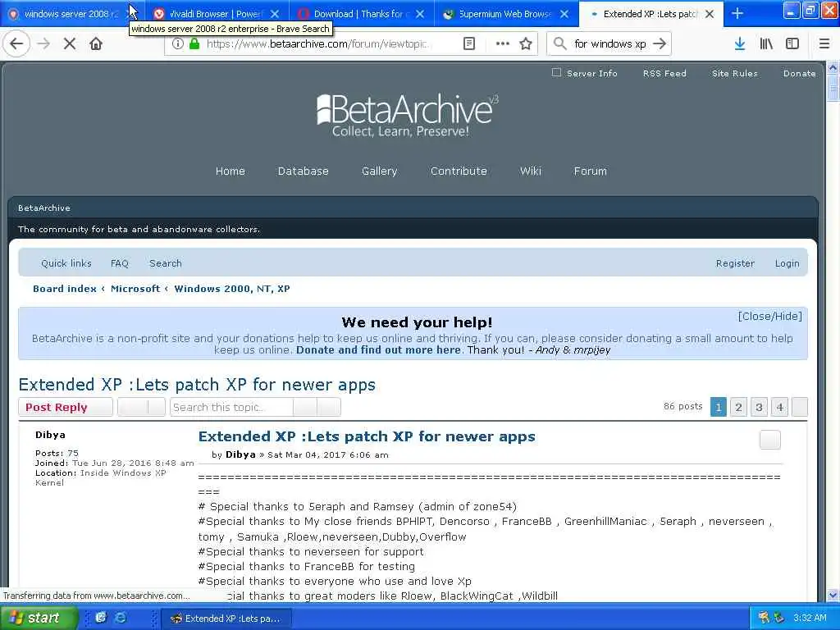Focus the Search this topic field
Screen dimensions: 840x630
(x=231, y=407)
